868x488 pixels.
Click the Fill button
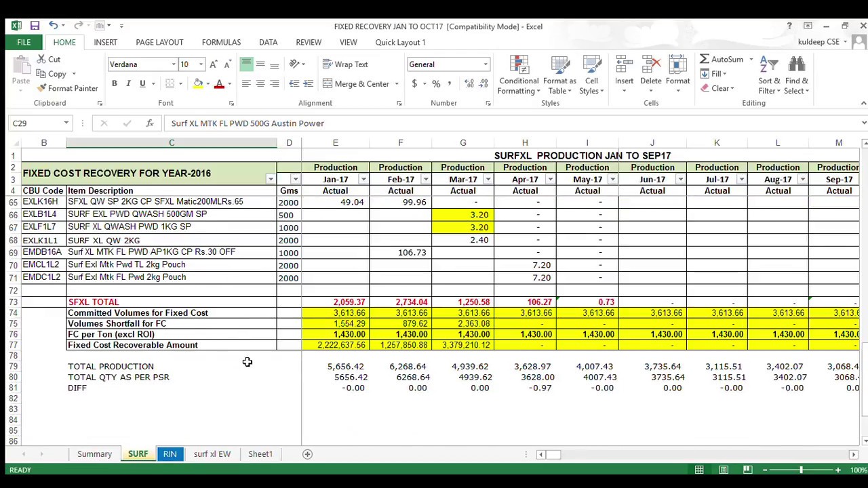[713, 74]
